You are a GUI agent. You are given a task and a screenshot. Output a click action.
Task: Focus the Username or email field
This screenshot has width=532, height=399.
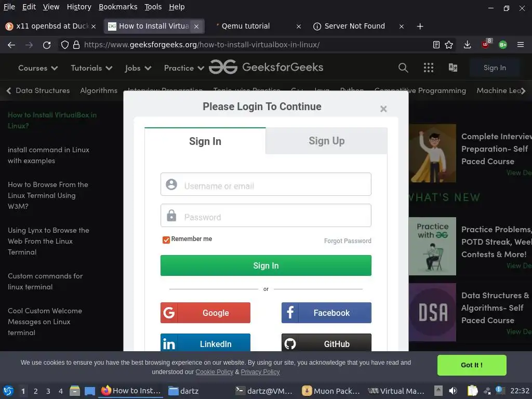[265, 184]
